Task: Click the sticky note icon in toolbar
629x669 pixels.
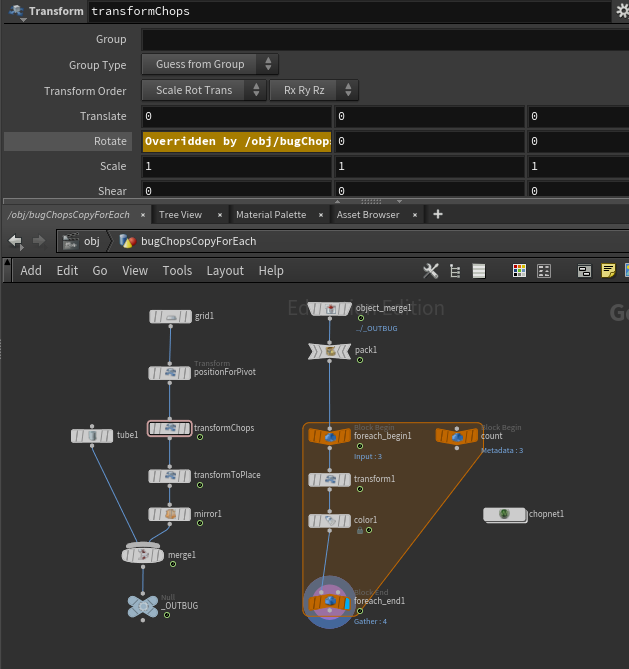Action: coord(608,271)
